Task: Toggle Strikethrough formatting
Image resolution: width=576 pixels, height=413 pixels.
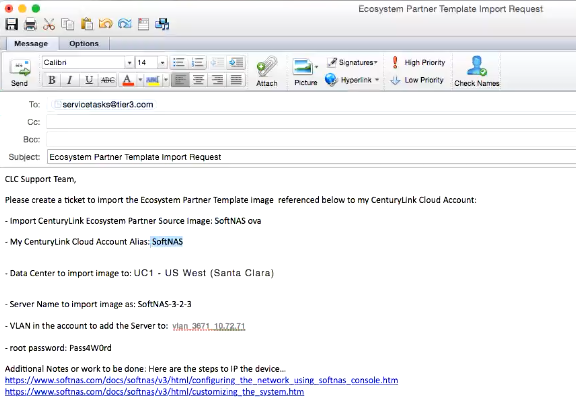Action: pos(108,80)
